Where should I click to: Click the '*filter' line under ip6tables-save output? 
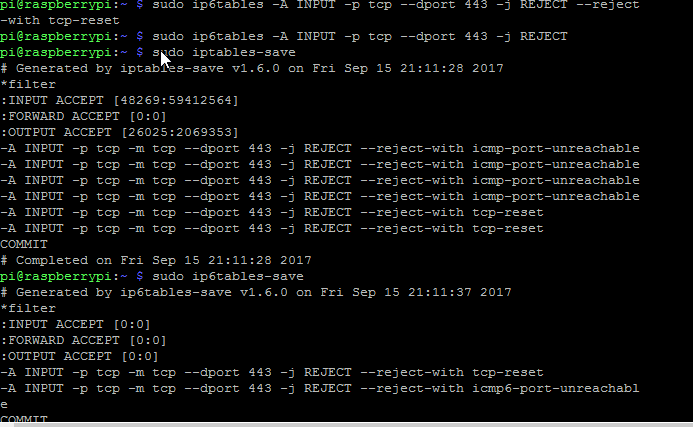coord(29,308)
